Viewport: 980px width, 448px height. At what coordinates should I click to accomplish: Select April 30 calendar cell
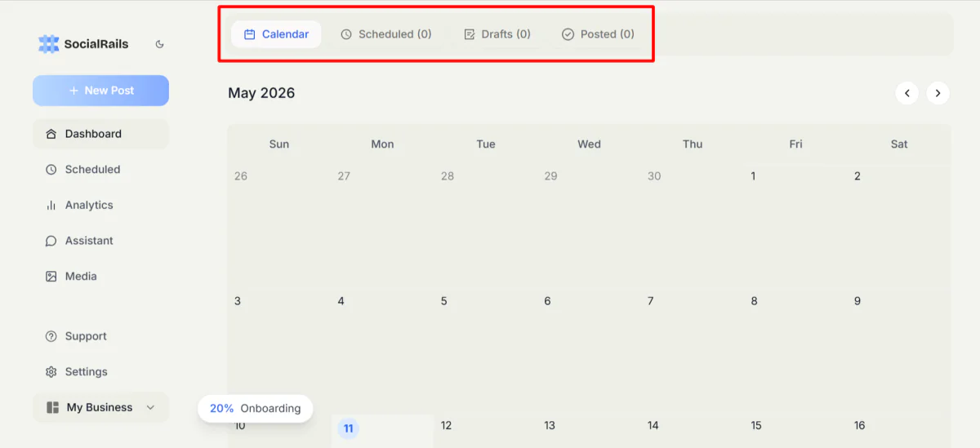point(693,227)
